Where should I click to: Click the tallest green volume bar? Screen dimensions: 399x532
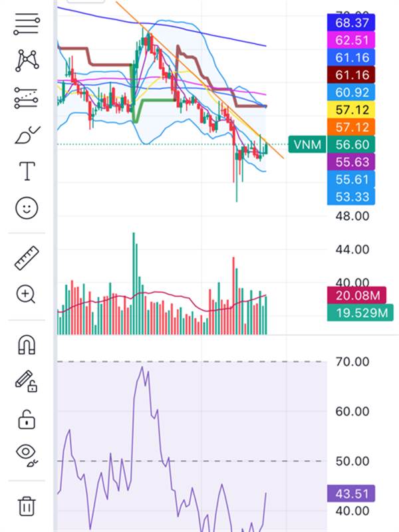pyautogui.click(x=134, y=283)
